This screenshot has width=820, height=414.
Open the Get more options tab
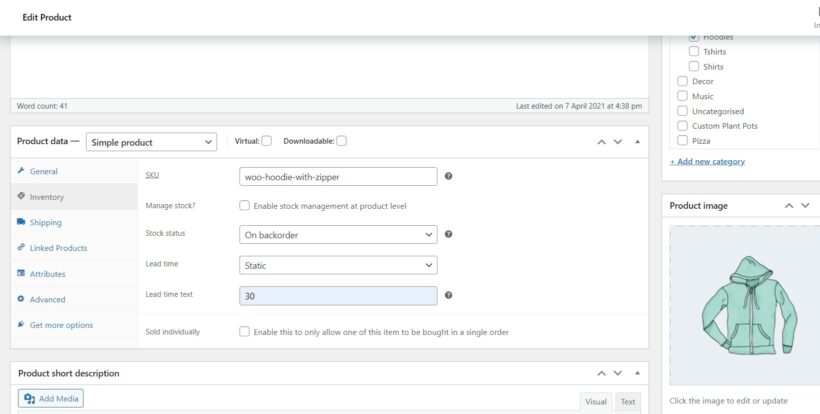[74, 325]
